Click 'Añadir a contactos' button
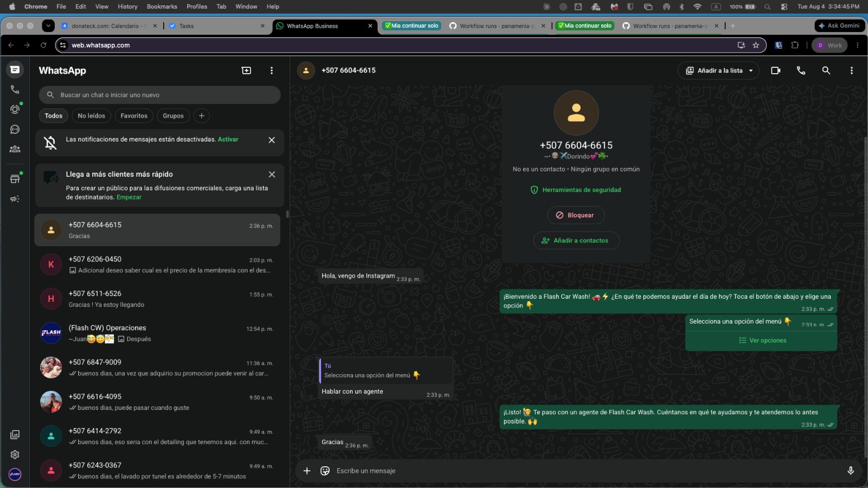Viewport: 868px width, 488px height. click(x=576, y=240)
